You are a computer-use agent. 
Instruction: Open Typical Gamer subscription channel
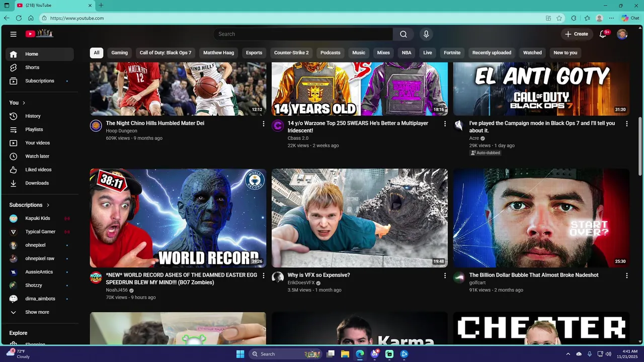coord(40,232)
